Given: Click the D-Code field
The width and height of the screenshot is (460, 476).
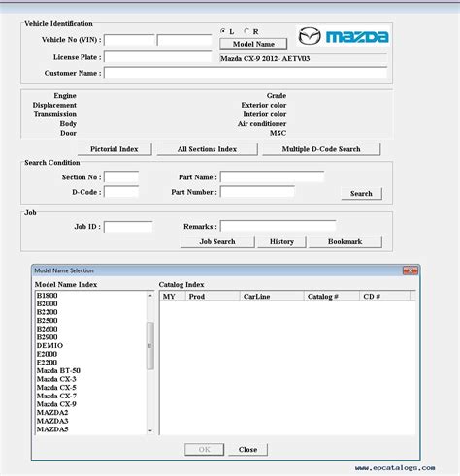Looking at the screenshot, I should click(121, 192).
